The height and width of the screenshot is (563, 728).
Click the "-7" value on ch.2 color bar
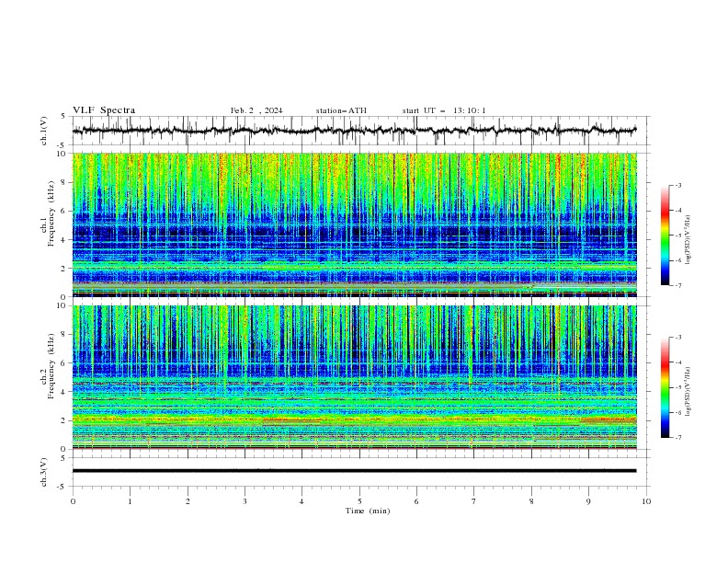tap(678, 437)
